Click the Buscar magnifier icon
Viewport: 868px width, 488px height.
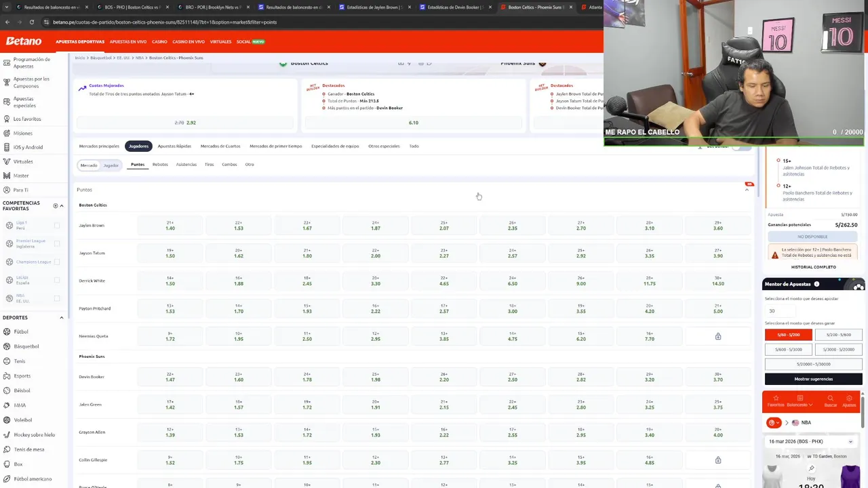tap(831, 399)
